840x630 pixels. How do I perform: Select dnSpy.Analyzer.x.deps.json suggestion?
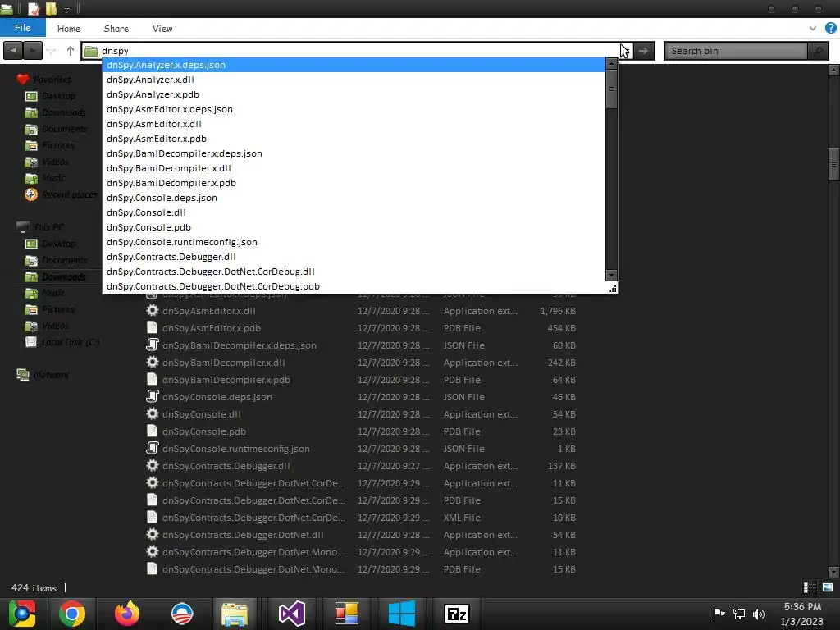(354, 65)
